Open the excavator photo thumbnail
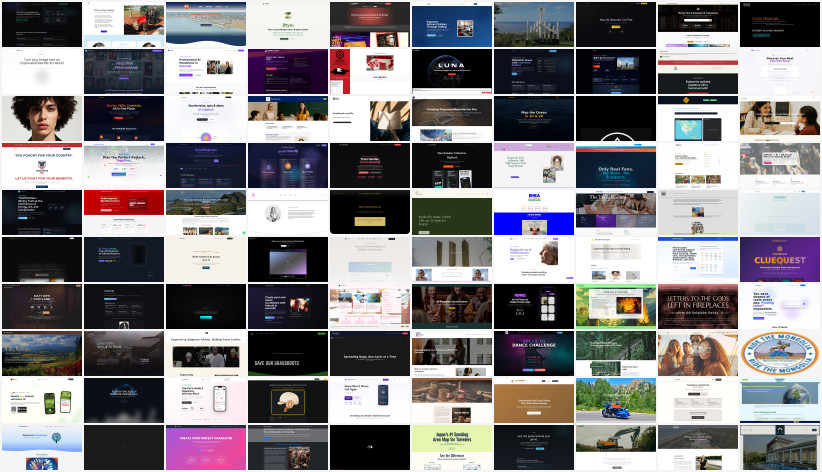This screenshot has height=472, width=822. 616,447
